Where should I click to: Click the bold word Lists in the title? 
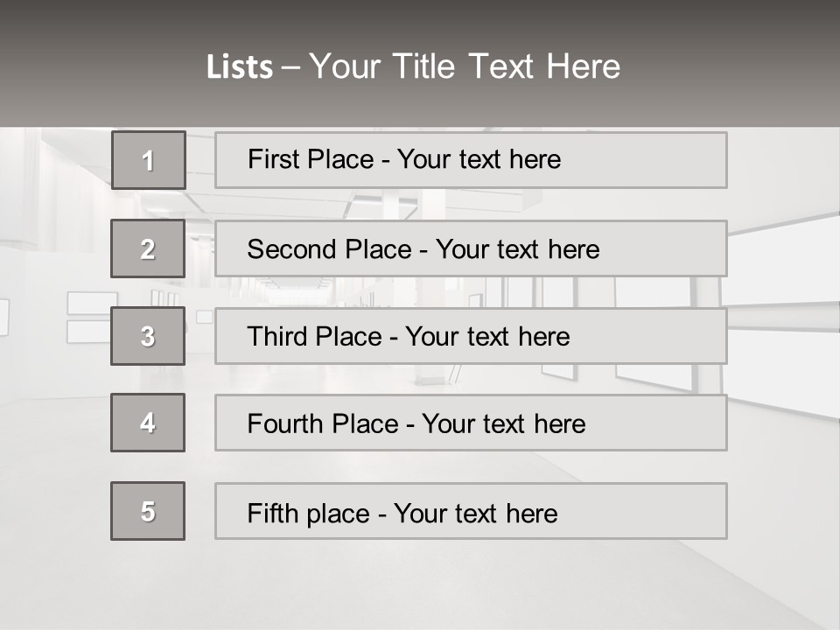tap(239, 67)
